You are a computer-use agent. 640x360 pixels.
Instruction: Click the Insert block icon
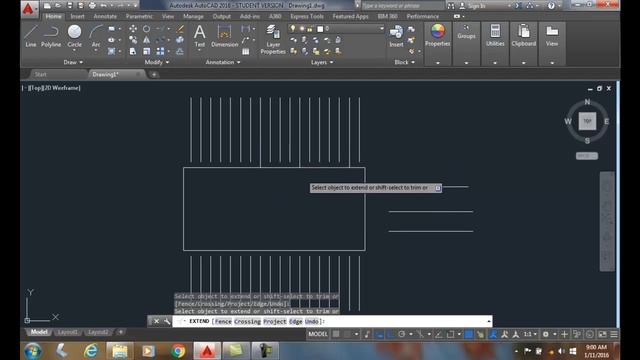click(x=396, y=36)
